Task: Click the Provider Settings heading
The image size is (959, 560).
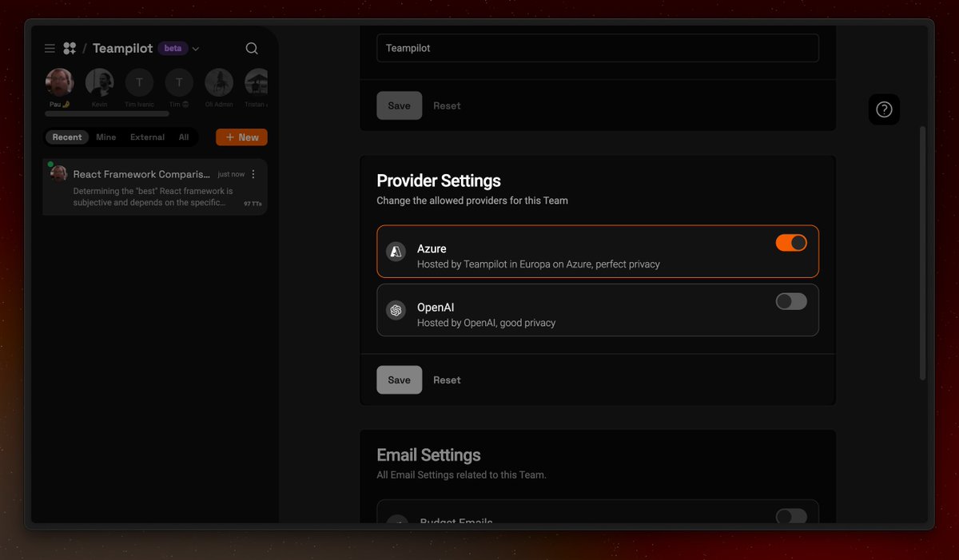Action: [439, 181]
